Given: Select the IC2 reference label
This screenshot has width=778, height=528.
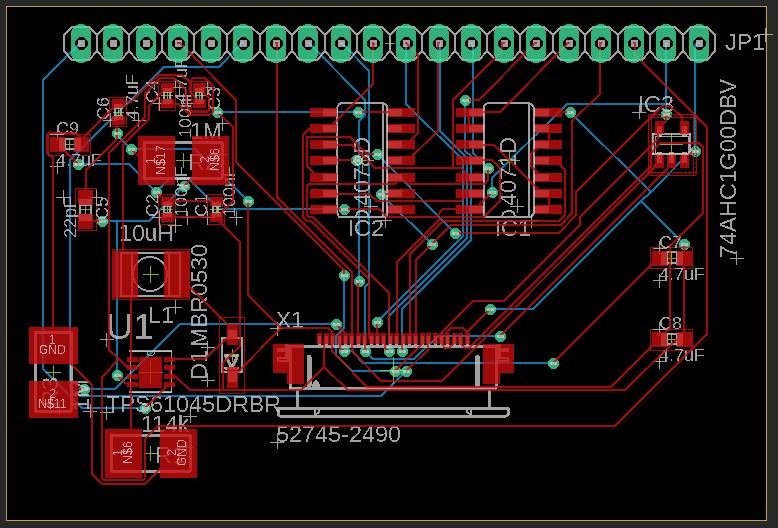Looking at the screenshot, I should [367, 229].
